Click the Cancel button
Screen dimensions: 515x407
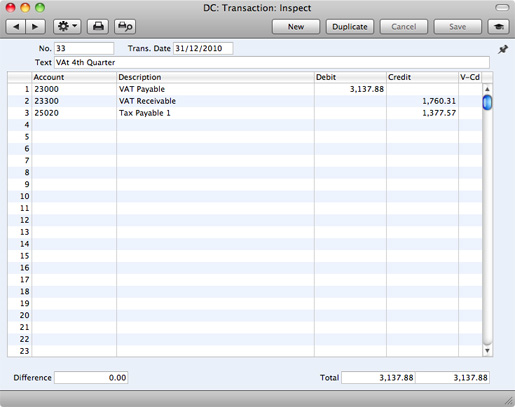tap(404, 27)
